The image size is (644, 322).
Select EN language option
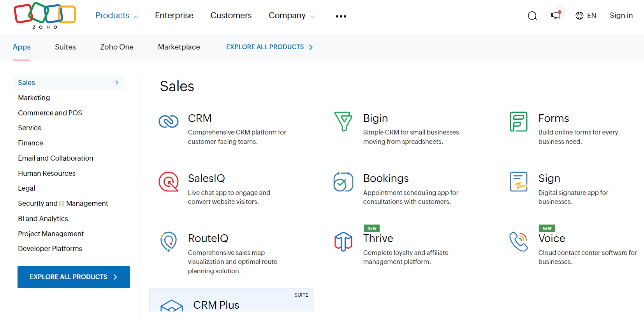(x=591, y=16)
